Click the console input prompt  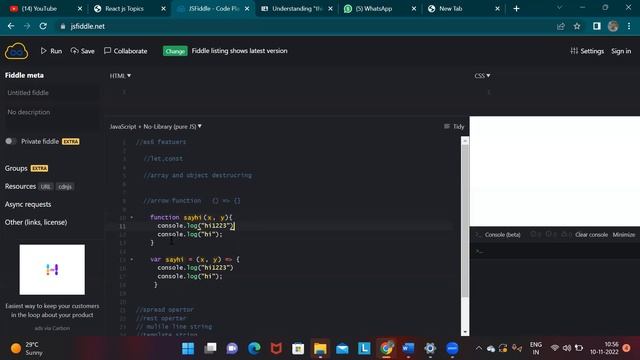point(555,251)
